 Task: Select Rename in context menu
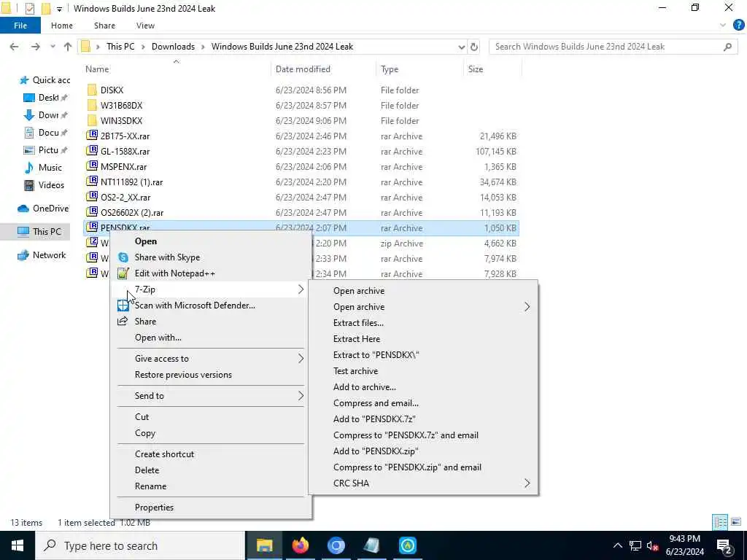click(150, 486)
